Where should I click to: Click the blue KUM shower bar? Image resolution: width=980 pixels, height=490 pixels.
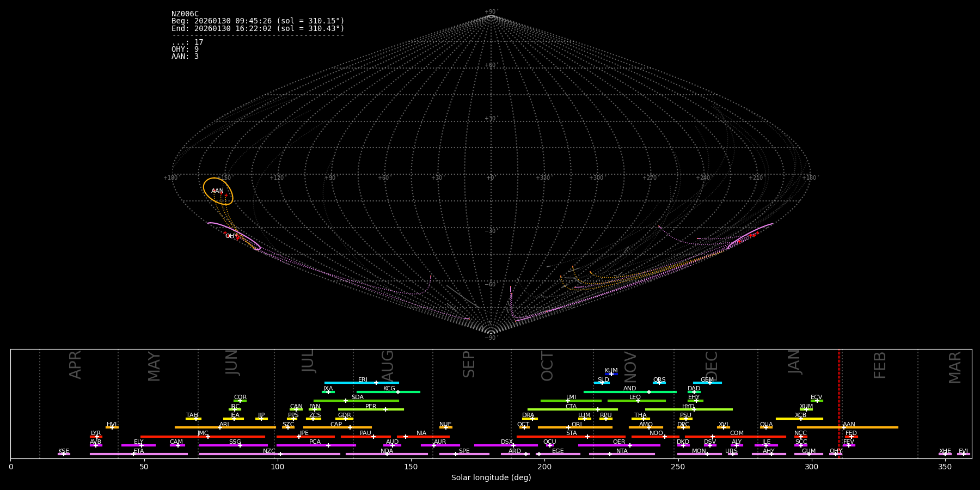click(611, 374)
